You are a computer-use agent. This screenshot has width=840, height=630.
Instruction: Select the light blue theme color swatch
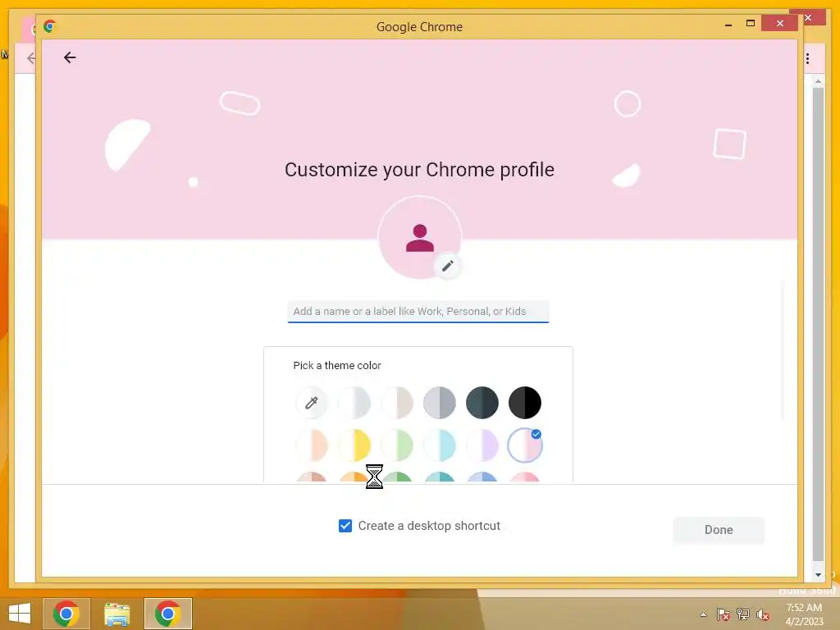440,445
